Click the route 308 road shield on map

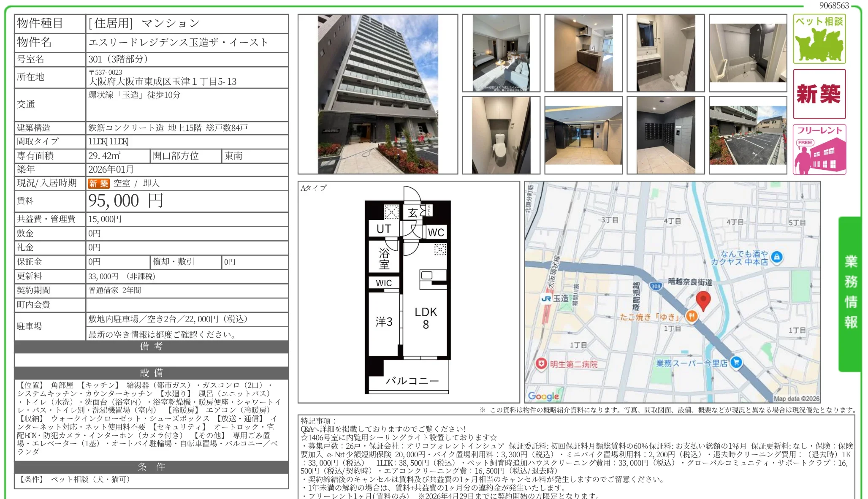[x=656, y=286]
